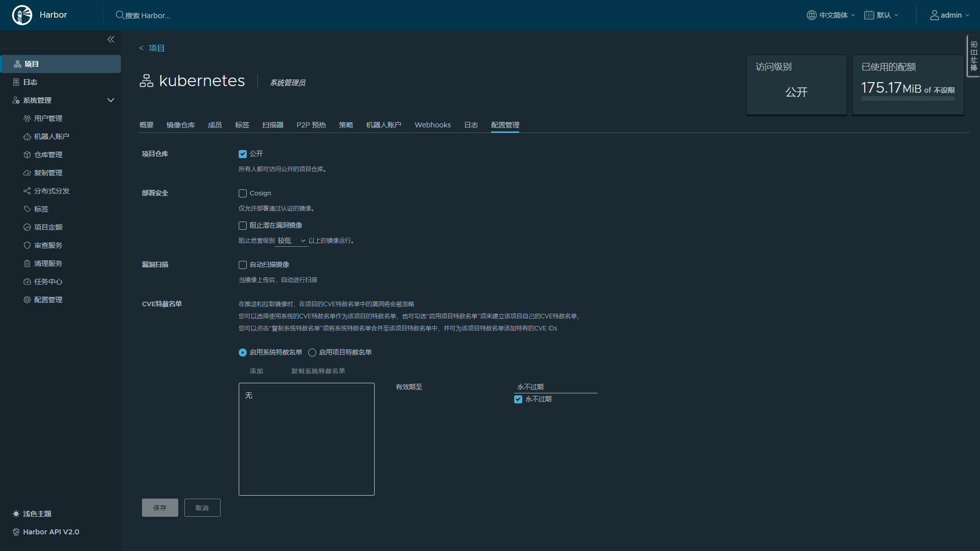Click the 仓库管理 box icon
Screen dimensions: 980x551
(27, 155)
